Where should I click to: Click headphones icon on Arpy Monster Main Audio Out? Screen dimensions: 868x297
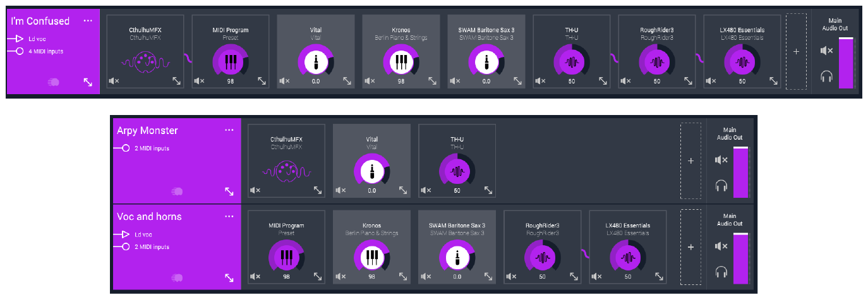721,186
